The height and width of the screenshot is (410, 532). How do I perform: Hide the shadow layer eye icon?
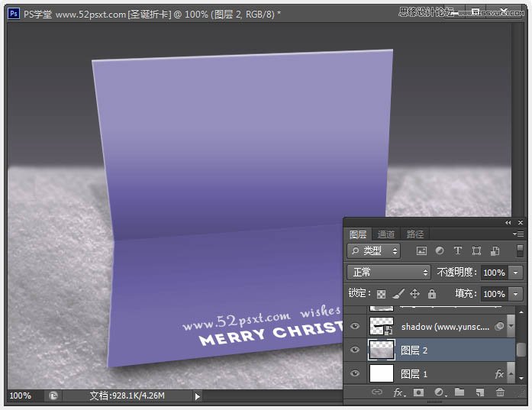[355, 326]
